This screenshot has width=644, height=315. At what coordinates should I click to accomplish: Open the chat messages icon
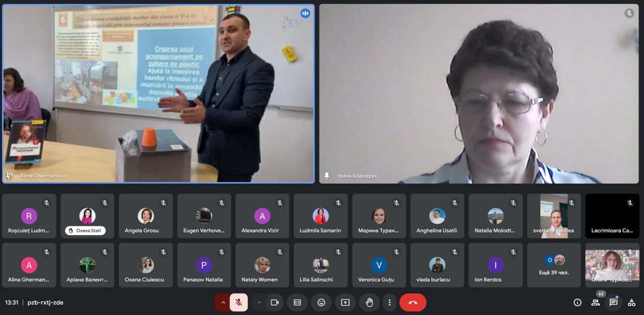pyautogui.click(x=613, y=302)
